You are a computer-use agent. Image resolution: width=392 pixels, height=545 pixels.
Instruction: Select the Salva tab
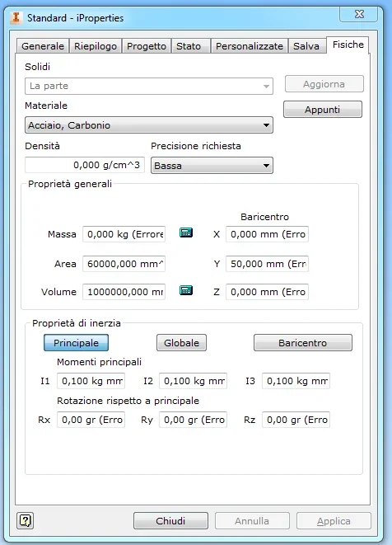point(306,46)
